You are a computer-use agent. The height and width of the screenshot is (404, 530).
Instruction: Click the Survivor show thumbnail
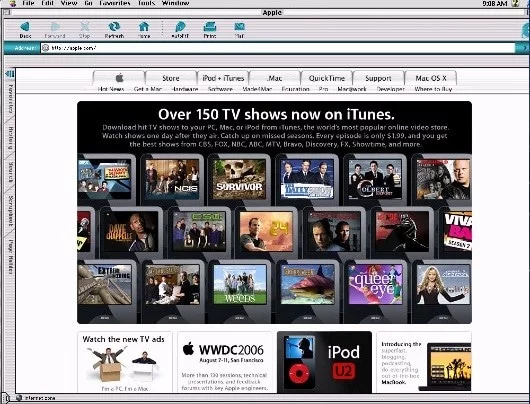coord(239,179)
